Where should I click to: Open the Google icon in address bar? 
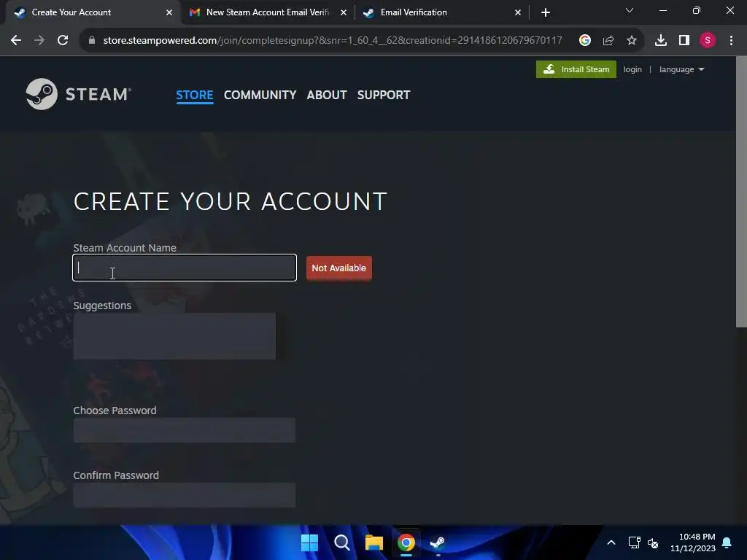[x=584, y=41]
